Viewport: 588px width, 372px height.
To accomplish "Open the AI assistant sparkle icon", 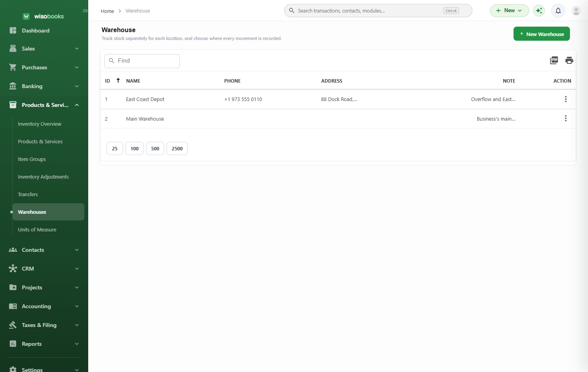I will point(539,11).
